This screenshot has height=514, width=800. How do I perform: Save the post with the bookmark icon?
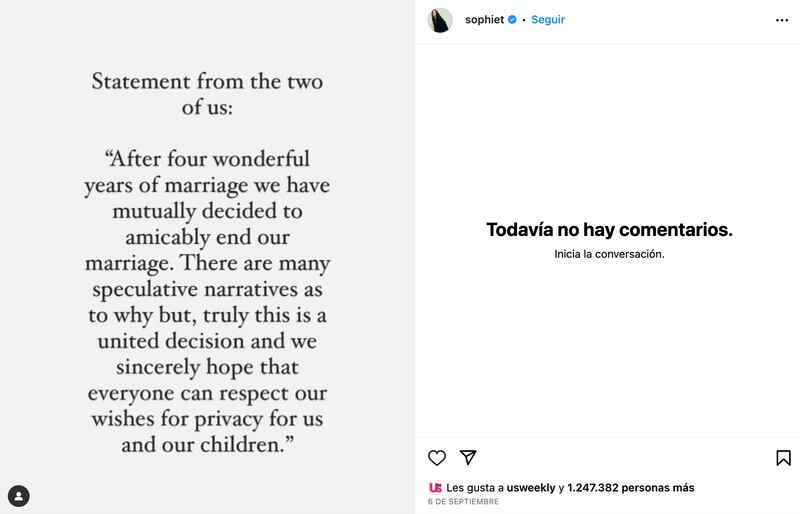[x=783, y=458]
